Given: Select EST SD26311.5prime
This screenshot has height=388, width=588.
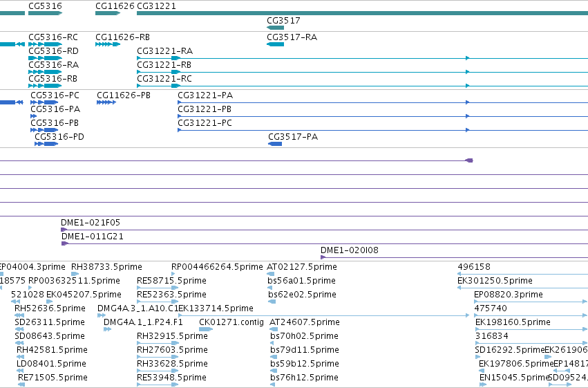Looking at the screenshot, I should pos(50,322).
